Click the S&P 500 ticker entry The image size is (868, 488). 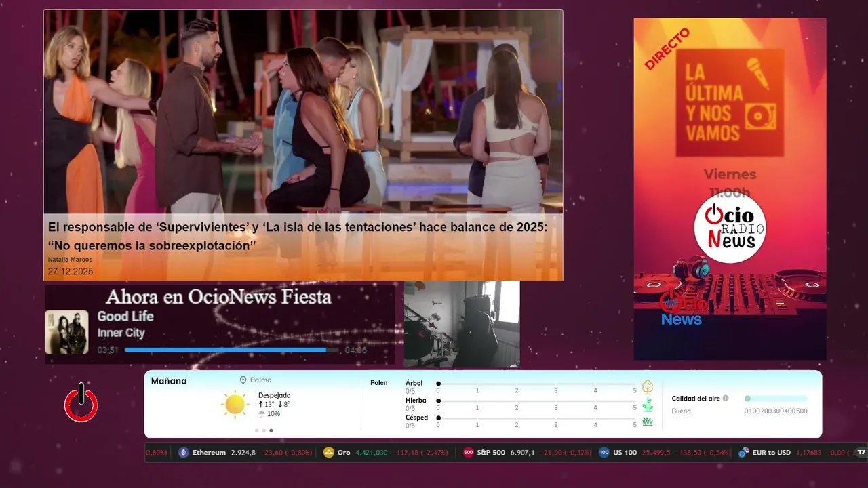click(x=527, y=453)
